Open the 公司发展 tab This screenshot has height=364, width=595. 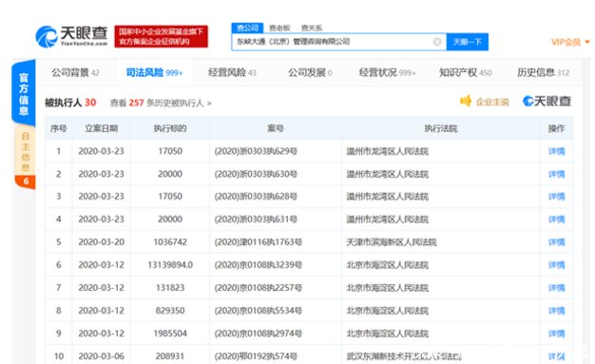coord(310,72)
